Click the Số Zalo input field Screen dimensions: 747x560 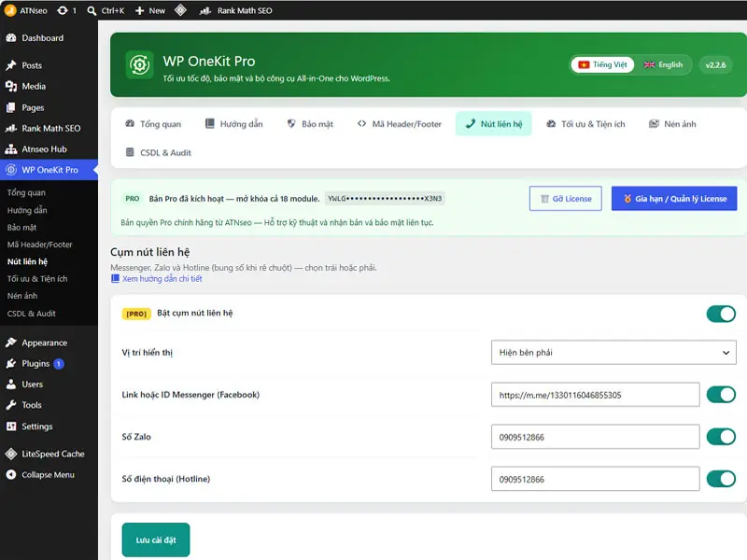point(595,437)
